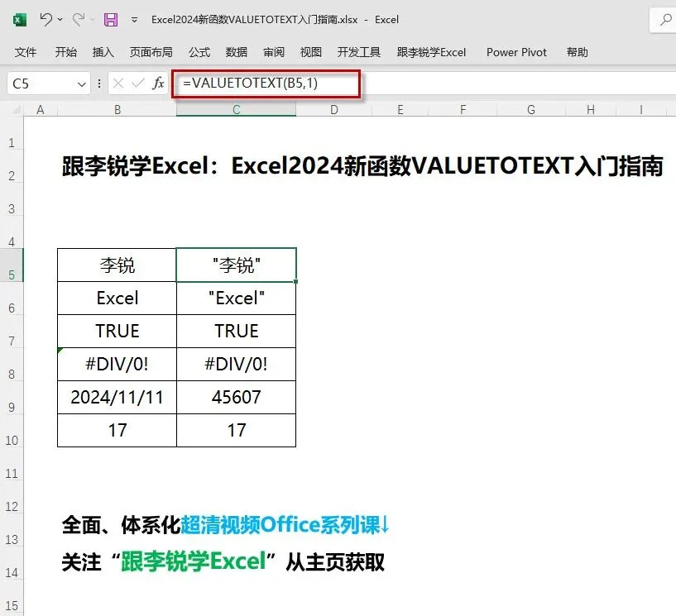
Task: Click the blue 超清视频Office系列课 text
Action: pos(285,525)
